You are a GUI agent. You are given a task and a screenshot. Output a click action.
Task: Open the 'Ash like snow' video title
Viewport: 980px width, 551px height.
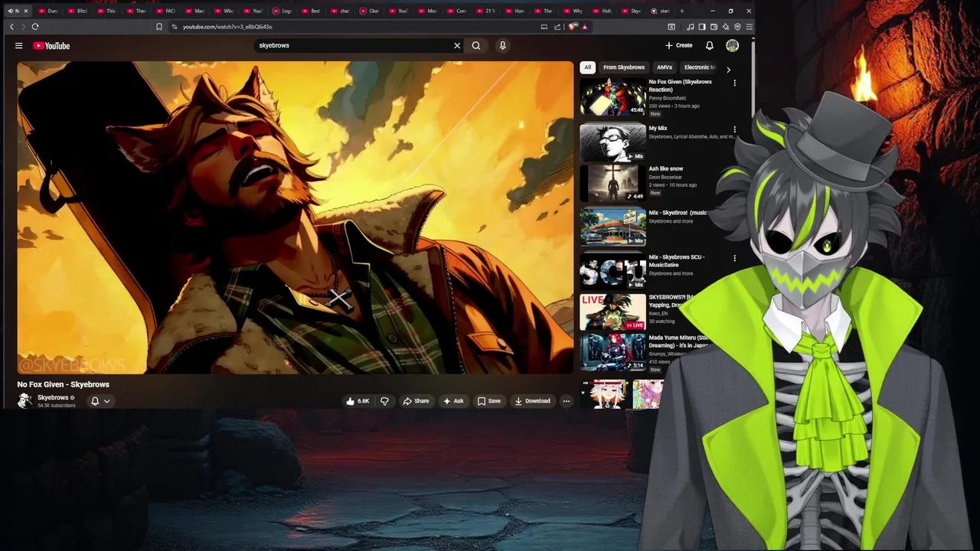(x=666, y=168)
